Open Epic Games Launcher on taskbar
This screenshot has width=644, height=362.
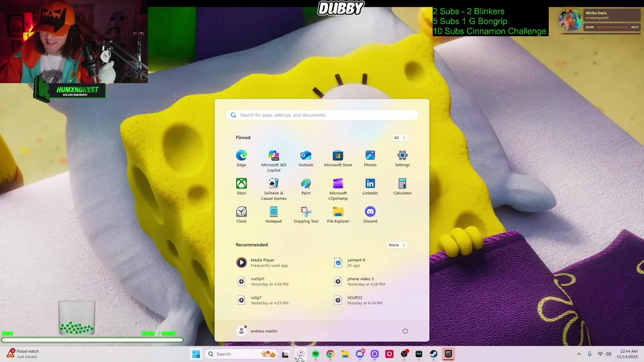coord(448,354)
